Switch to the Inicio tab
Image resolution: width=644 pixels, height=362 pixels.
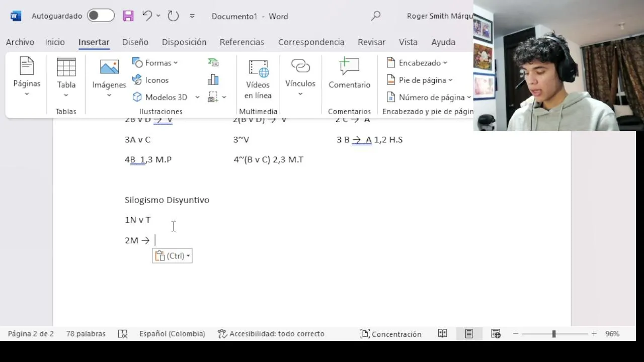(55, 42)
